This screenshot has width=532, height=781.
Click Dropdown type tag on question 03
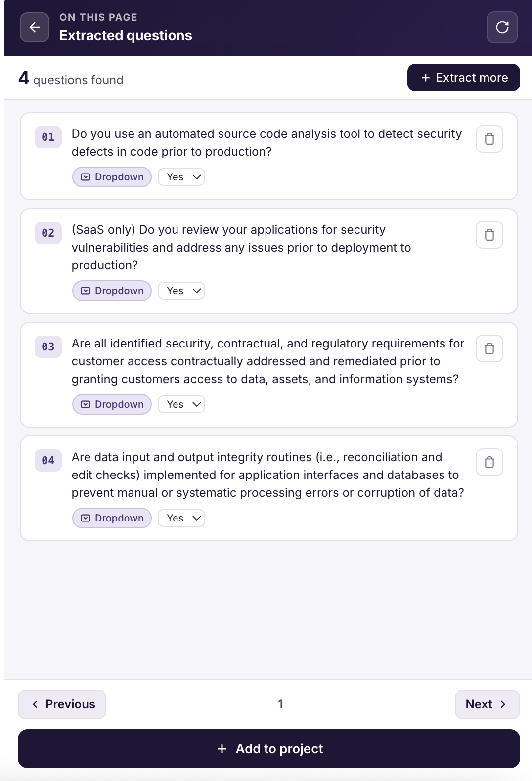(112, 404)
